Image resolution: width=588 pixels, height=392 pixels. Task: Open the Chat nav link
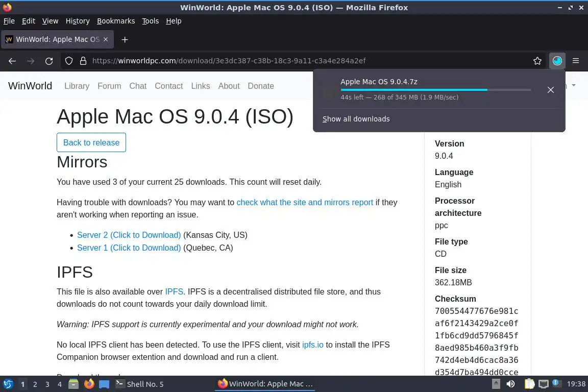[138, 86]
